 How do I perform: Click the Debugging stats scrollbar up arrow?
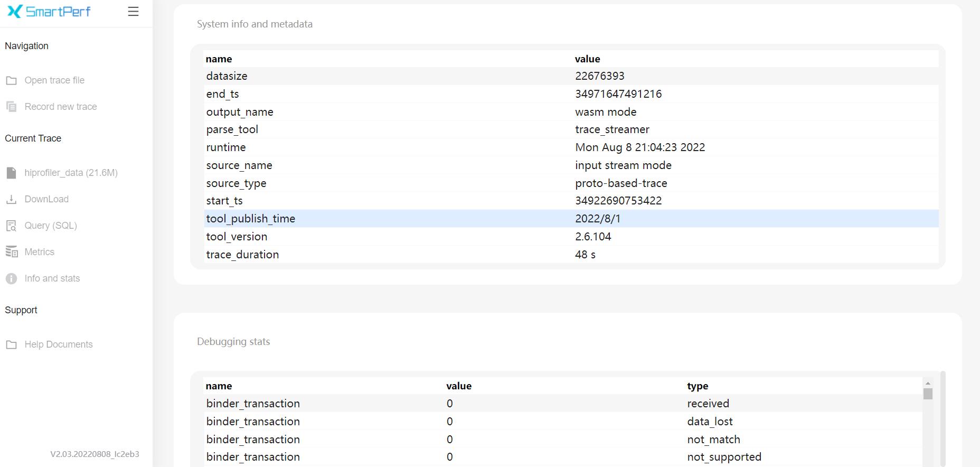coord(928,384)
